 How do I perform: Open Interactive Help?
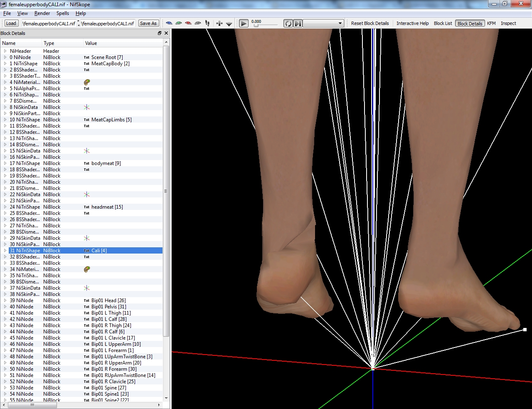(x=412, y=23)
